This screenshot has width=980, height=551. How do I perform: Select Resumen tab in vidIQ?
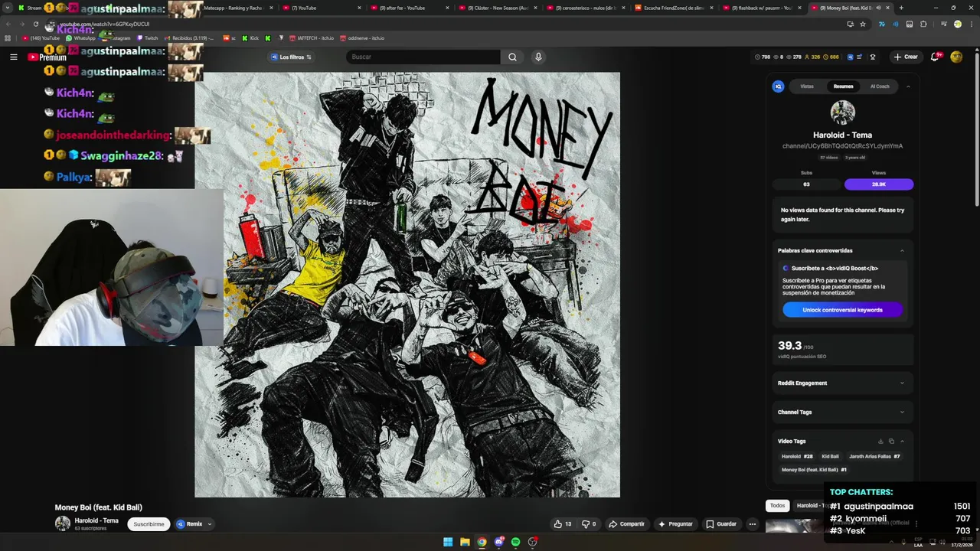pos(843,86)
